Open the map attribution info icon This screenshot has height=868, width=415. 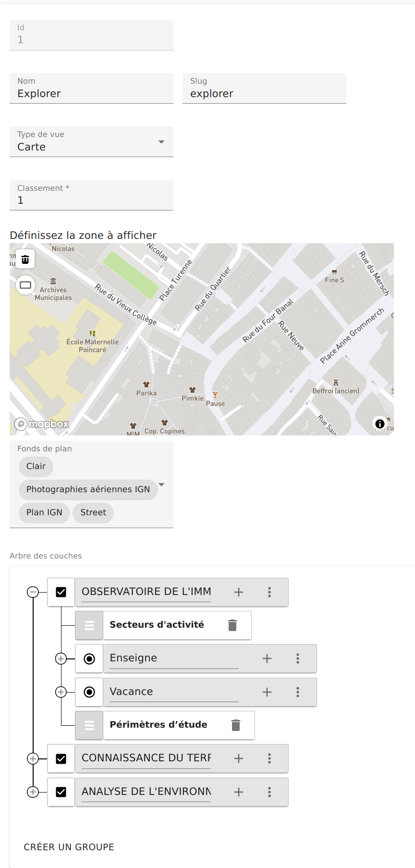[380, 423]
